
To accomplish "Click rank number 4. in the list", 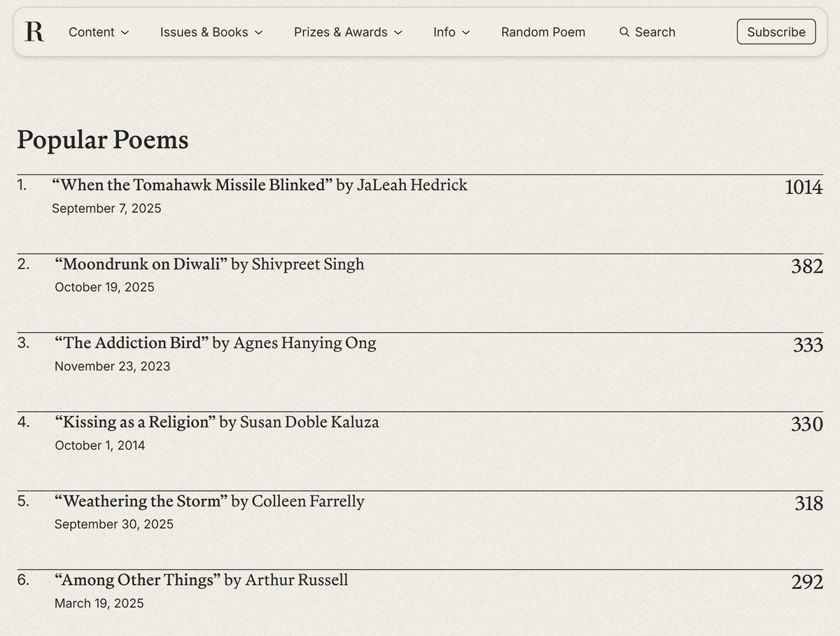I will 23,422.
